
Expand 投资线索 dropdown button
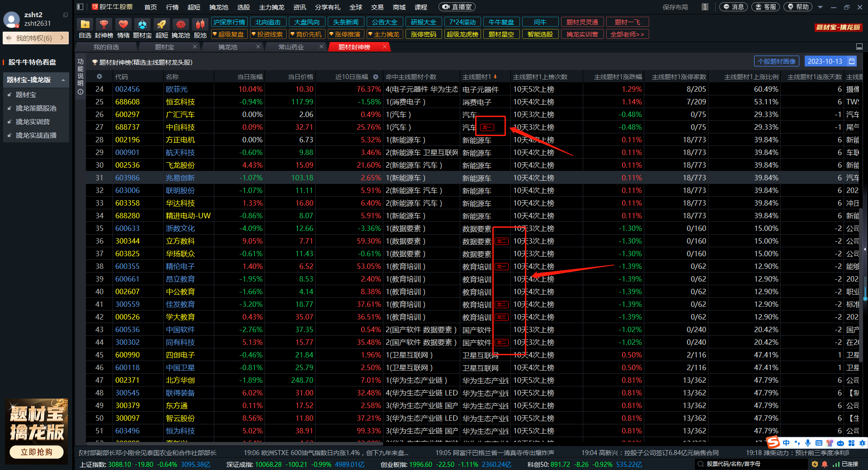268,34
